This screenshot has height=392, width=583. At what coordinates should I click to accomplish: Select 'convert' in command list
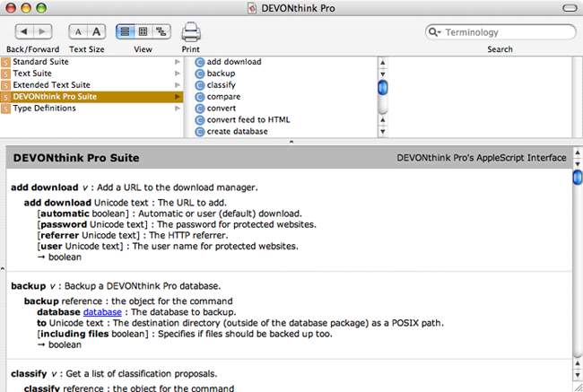[x=222, y=109]
